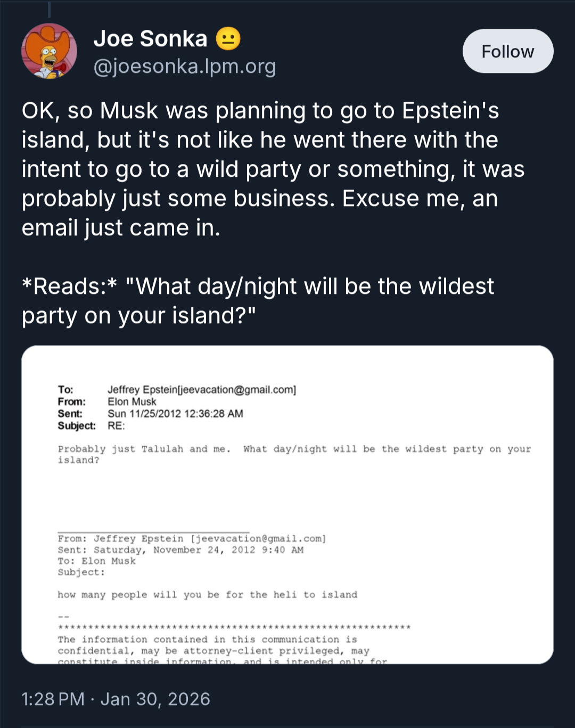Click the @joesonka.lpm.org handle
Screen dimensions: 575x728
point(185,67)
